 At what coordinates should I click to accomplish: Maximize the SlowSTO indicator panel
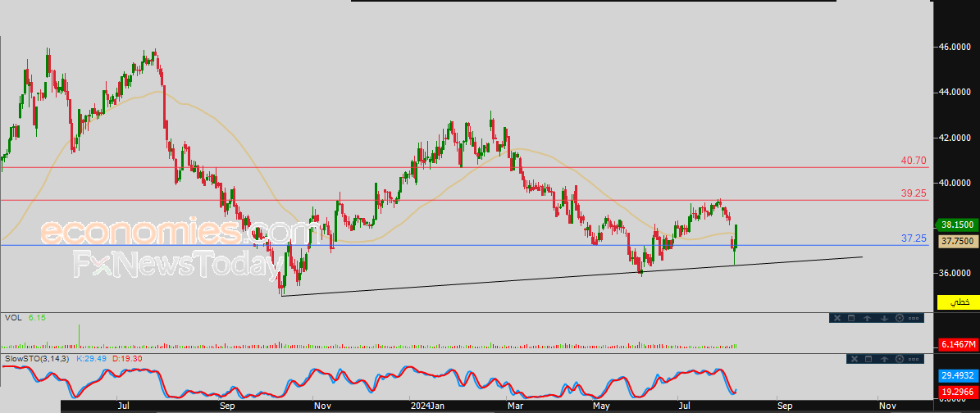pos(868,359)
